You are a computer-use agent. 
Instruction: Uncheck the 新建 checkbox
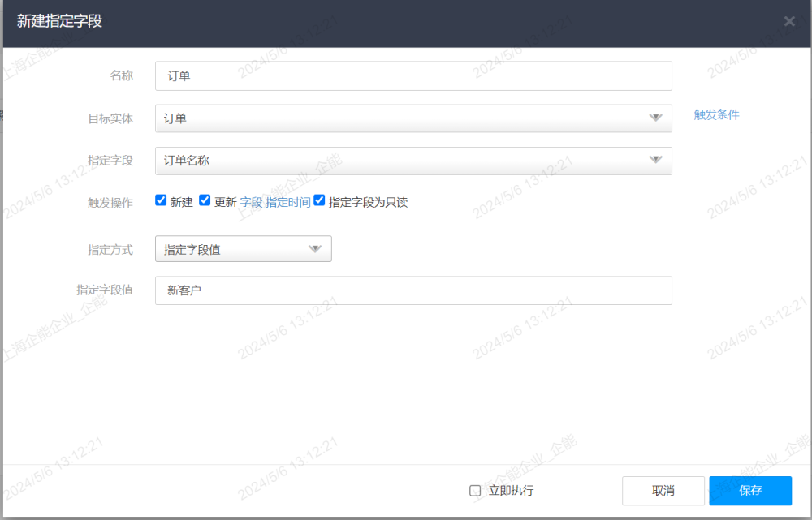click(161, 200)
